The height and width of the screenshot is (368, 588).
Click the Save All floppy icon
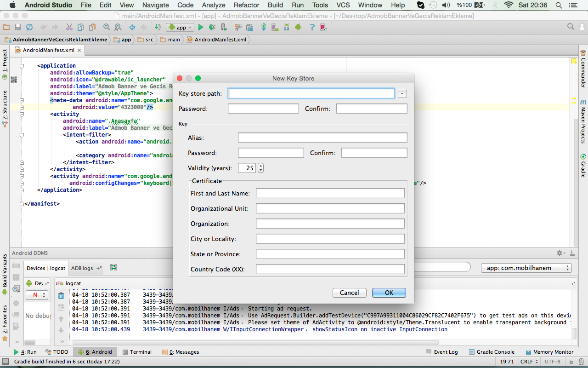point(17,28)
